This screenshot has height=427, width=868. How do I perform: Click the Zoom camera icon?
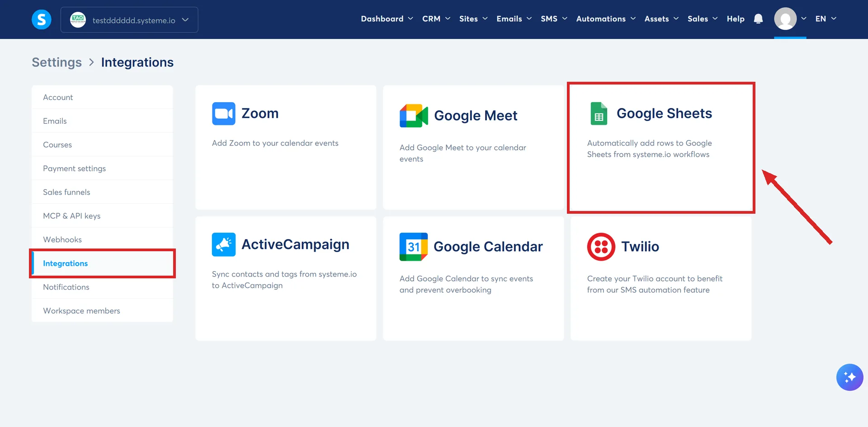pos(224,113)
